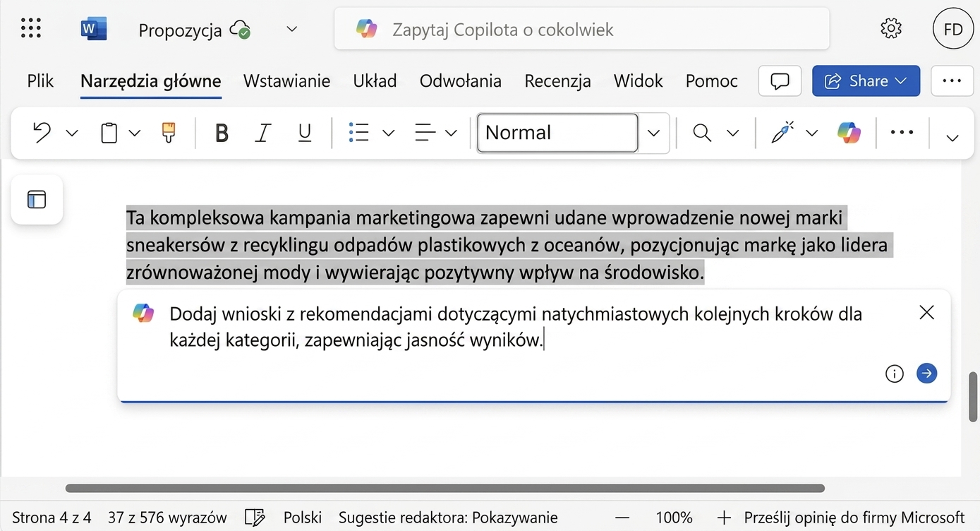Switch to the Narzędzia główne tab
980x531 pixels.
click(x=151, y=80)
